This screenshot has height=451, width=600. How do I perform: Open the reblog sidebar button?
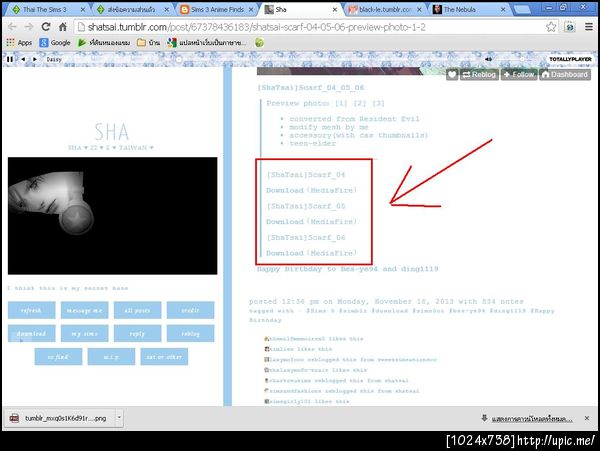tap(191, 334)
